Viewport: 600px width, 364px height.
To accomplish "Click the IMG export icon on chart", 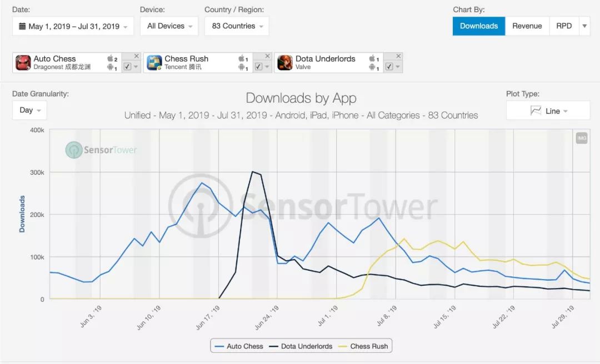I will pyautogui.click(x=582, y=138).
